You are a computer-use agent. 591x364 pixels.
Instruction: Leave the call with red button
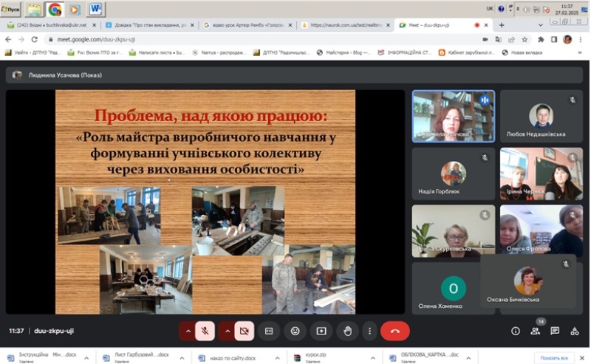coord(394,332)
